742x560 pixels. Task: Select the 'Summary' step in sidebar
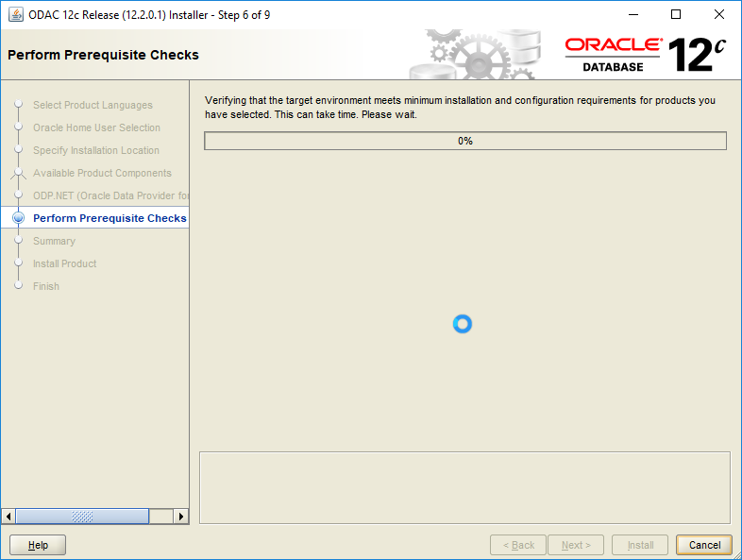pos(54,242)
